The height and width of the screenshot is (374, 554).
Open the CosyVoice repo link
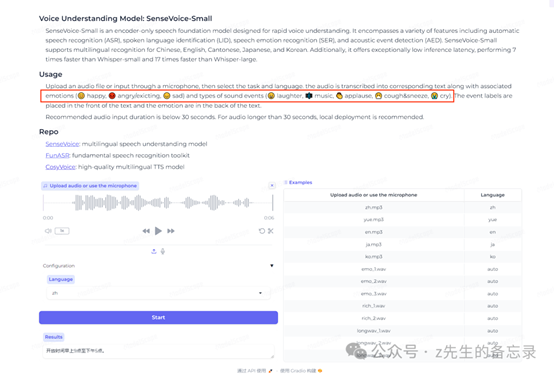(60, 167)
